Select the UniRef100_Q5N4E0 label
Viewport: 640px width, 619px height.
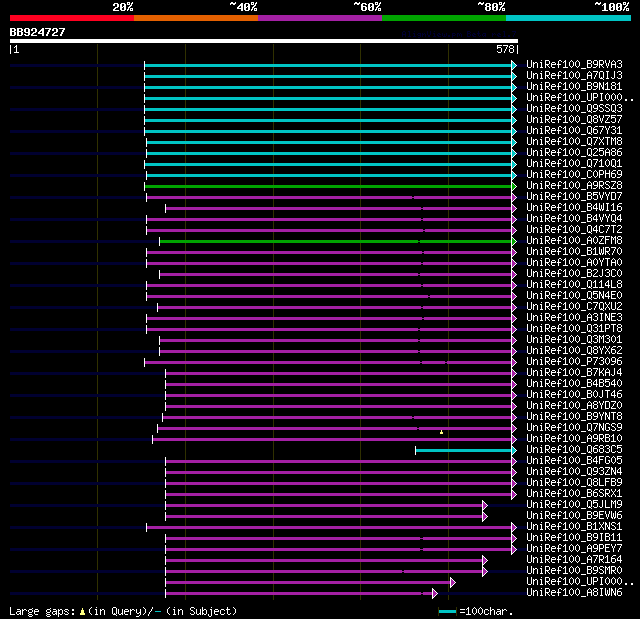pos(574,296)
